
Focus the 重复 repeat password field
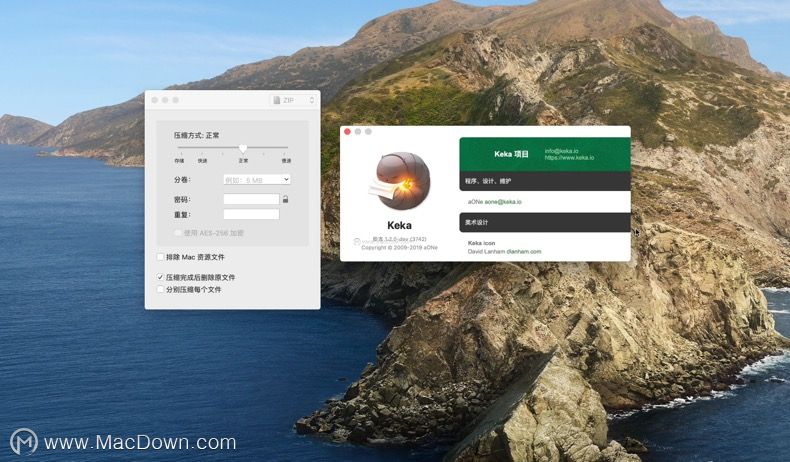(251, 214)
